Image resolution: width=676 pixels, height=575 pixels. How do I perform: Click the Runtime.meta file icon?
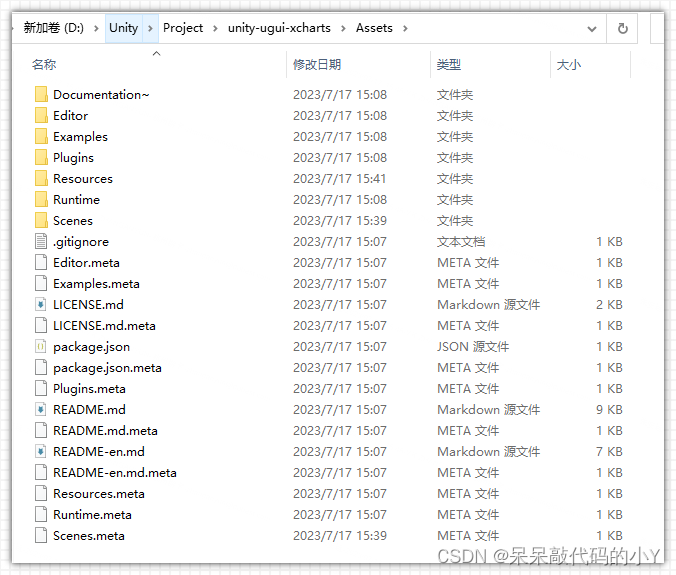click(41, 515)
